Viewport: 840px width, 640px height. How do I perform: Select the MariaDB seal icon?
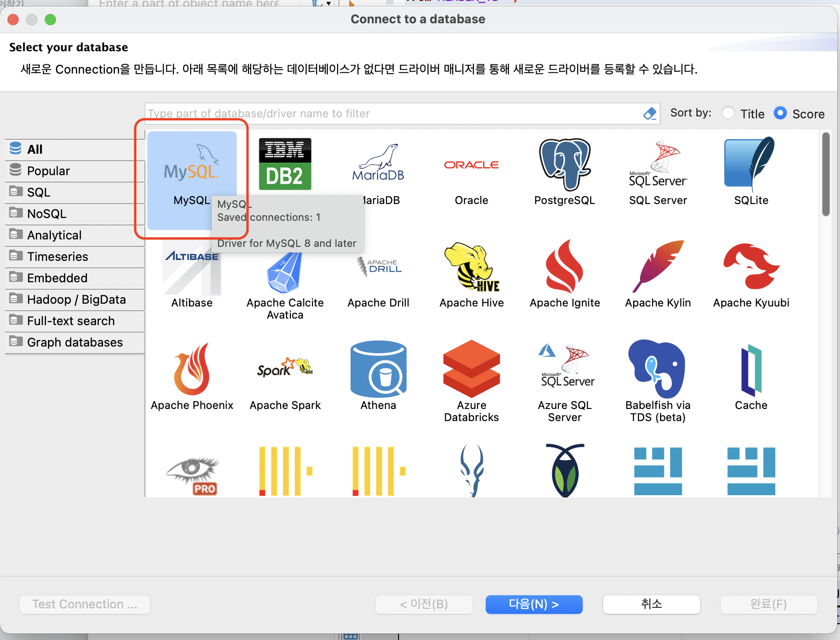(378, 162)
